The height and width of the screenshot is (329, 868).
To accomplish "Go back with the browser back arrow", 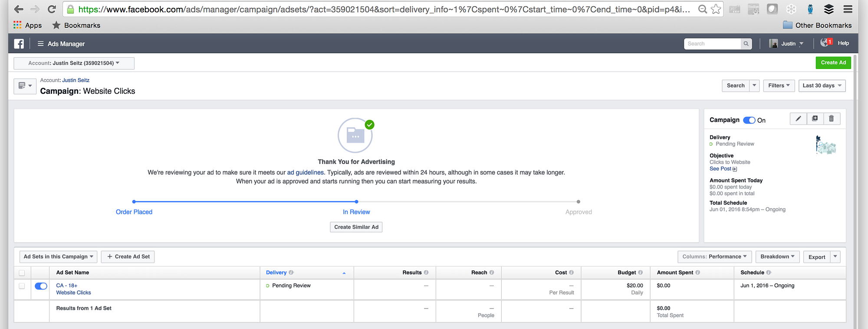I will [19, 9].
